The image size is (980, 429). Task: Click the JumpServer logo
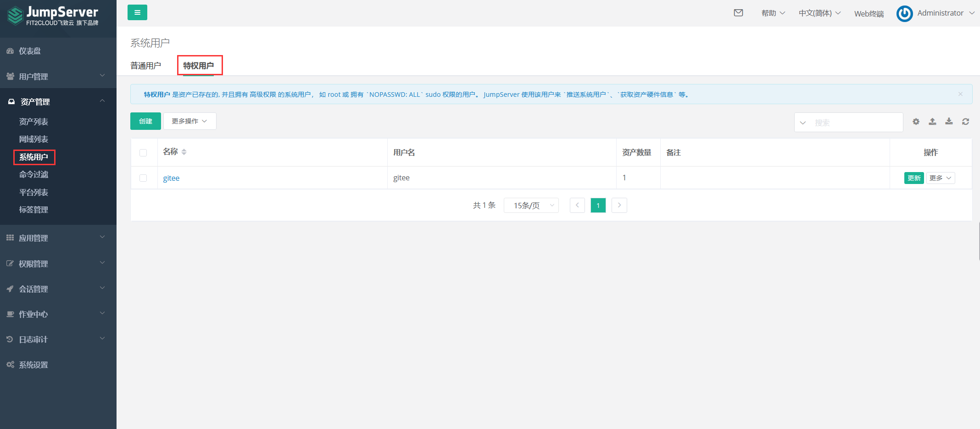[x=53, y=16]
